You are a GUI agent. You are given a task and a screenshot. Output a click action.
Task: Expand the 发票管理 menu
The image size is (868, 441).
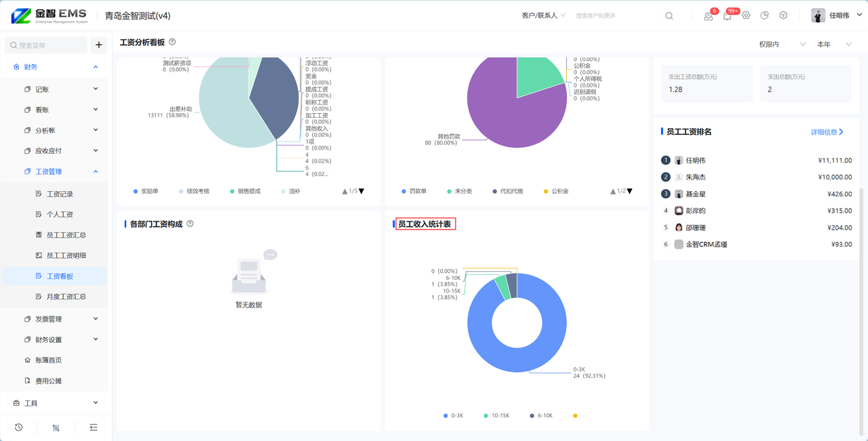[x=96, y=318]
